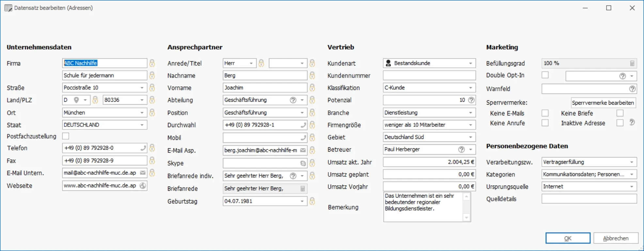The image size is (644, 251).
Task: Enable the Double Opt-In checkbox
Action: click(x=545, y=75)
